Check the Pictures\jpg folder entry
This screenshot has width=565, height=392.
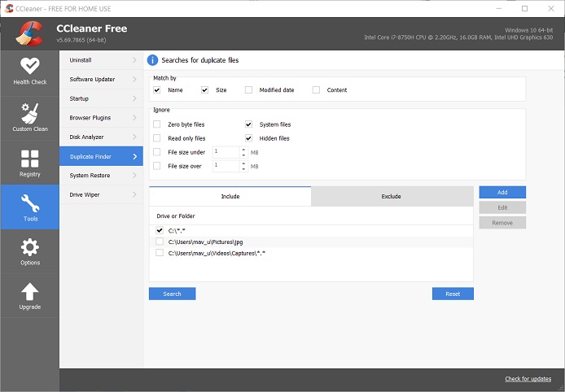[x=160, y=242]
